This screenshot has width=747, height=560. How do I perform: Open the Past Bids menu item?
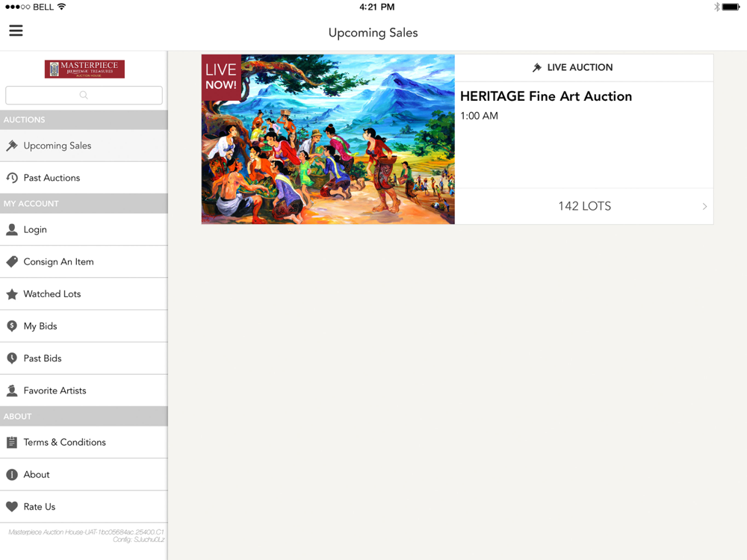(x=84, y=358)
